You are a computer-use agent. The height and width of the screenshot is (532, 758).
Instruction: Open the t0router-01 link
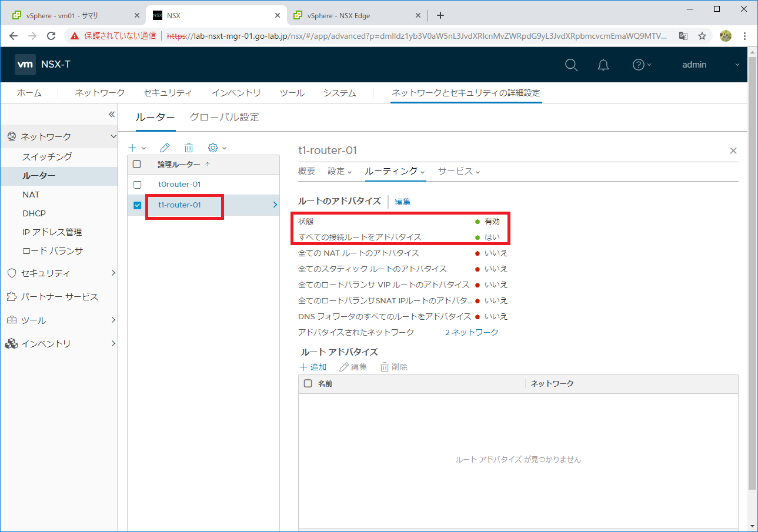[x=179, y=185]
